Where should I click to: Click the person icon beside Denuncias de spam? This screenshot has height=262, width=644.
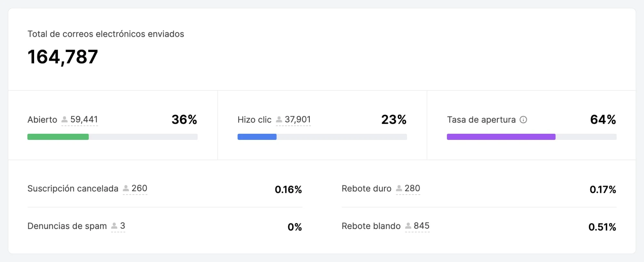(x=114, y=225)
